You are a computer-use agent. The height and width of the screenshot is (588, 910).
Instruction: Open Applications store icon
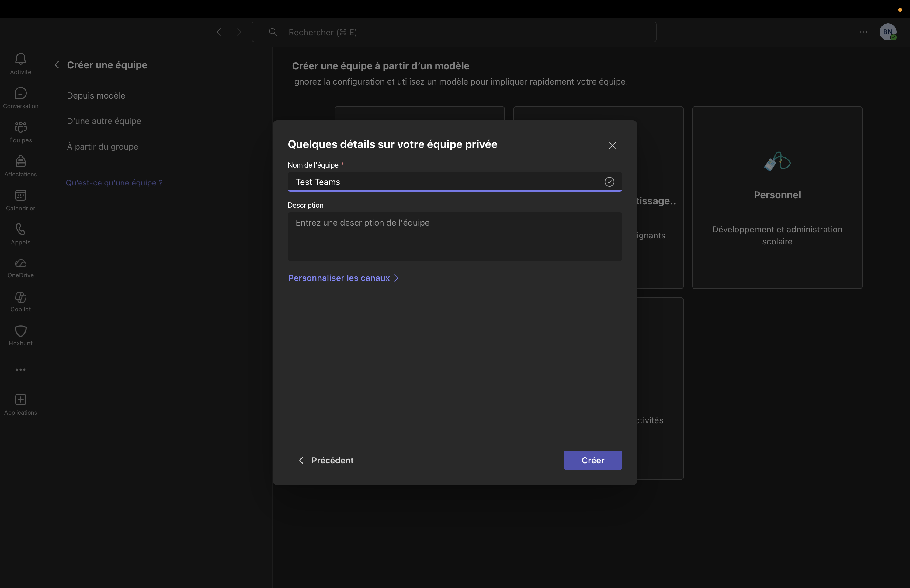[21, 404]
